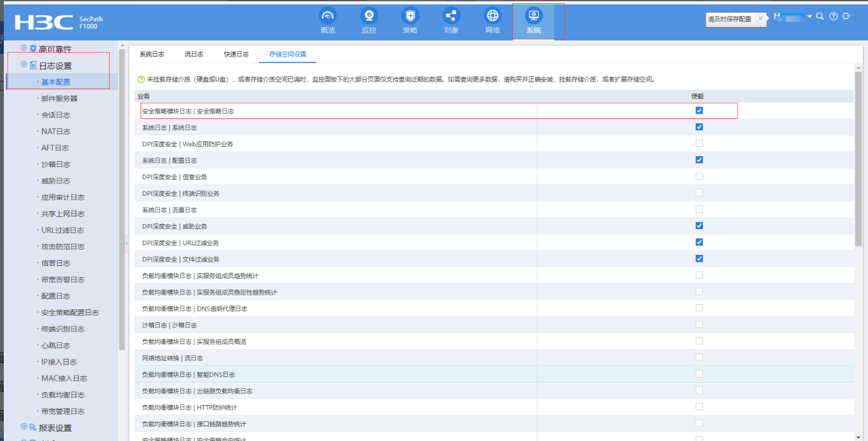Image resolution: width=868 pixels, height=441 pixels.
Task: Uncheck 系统日志 | 配置日志 enable box
Action: (699, 160)
